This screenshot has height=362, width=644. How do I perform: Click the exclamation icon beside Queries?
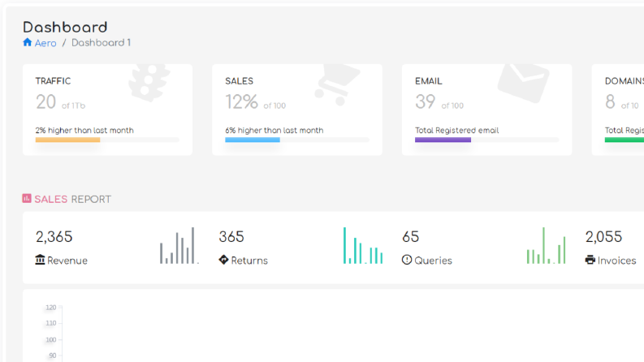point(407,260)
